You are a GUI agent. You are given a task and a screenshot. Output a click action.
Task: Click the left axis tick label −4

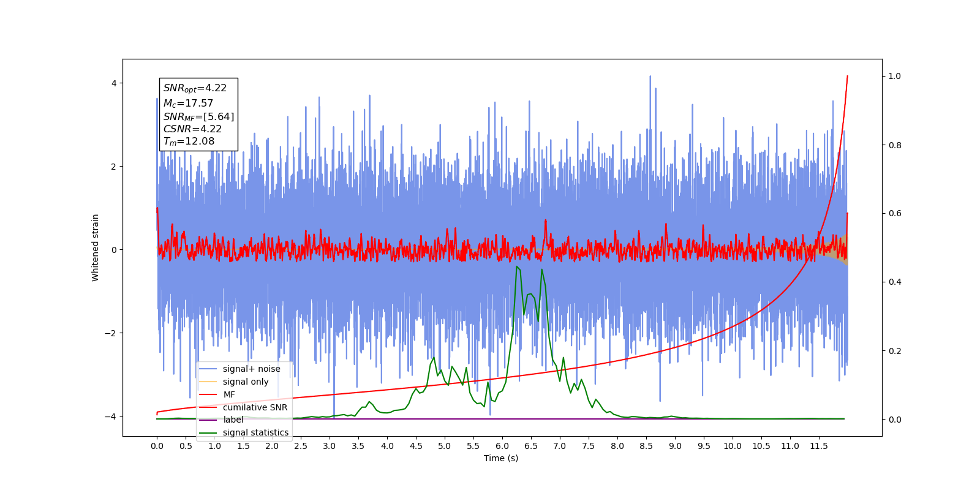pyautogui.click(x=111, y=417)
